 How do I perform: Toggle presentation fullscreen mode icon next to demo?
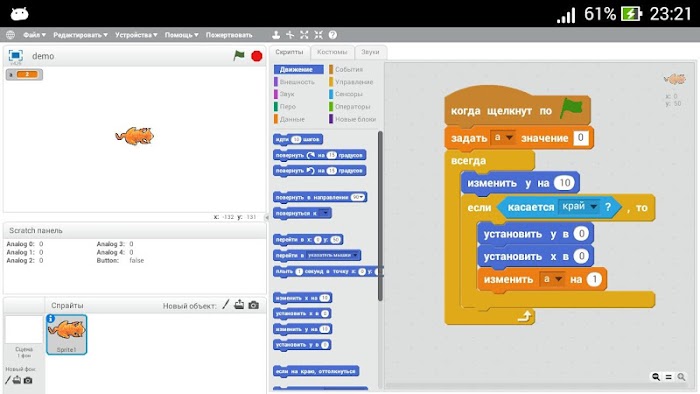point(16,55)
